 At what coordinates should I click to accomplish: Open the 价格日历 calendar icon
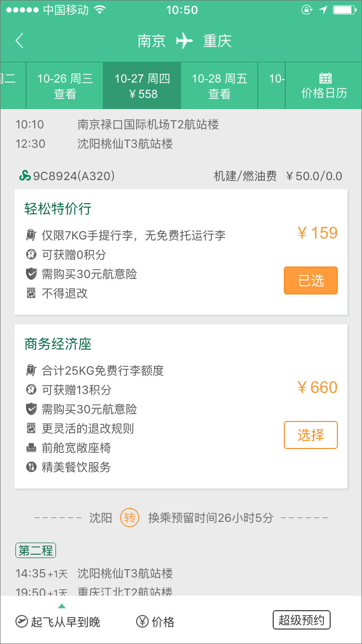pyautogui.click(x=325, y=78)
